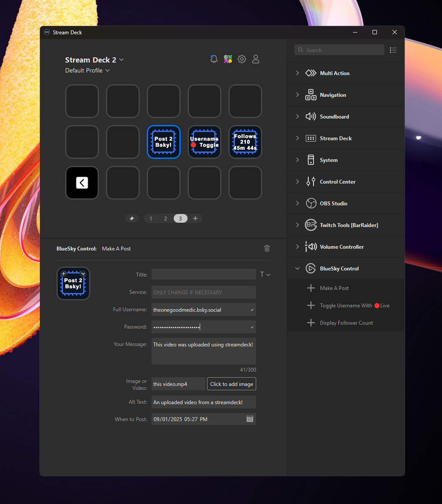Click the Service input field
This screenshot has width=442, height=504.
204,292
